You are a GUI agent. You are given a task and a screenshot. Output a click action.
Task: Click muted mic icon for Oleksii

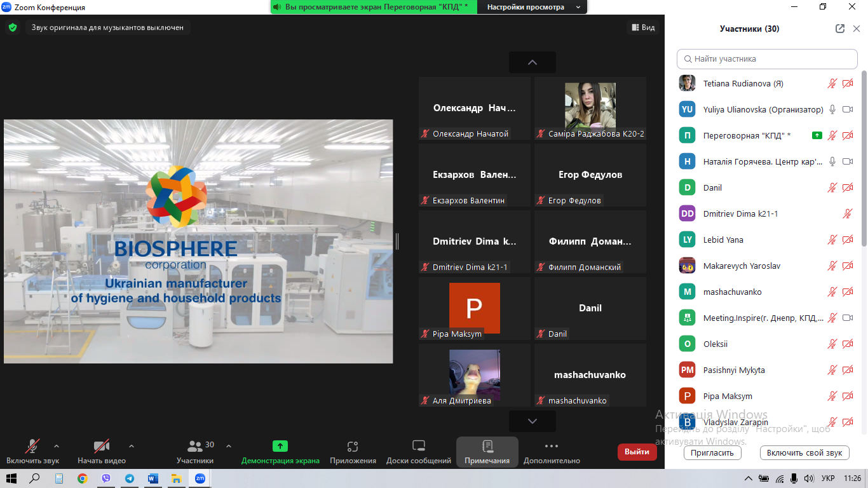[832, 344]
